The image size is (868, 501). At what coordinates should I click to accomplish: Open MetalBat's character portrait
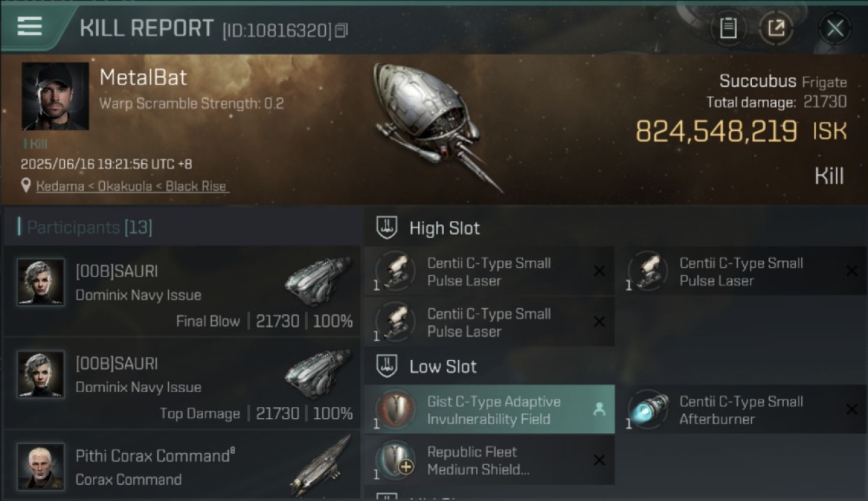pyautogui.click(x=55, y=96)
